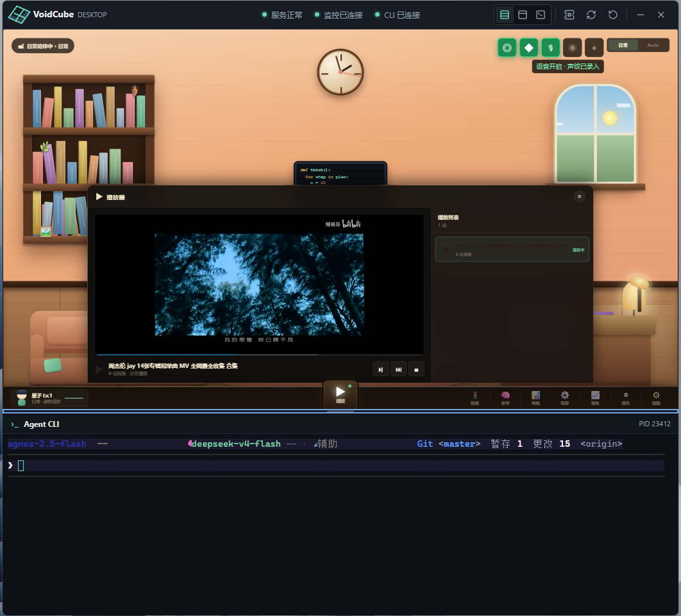Click the 服务正常 status indicator
Screen dimensions: 681x616
282,15
